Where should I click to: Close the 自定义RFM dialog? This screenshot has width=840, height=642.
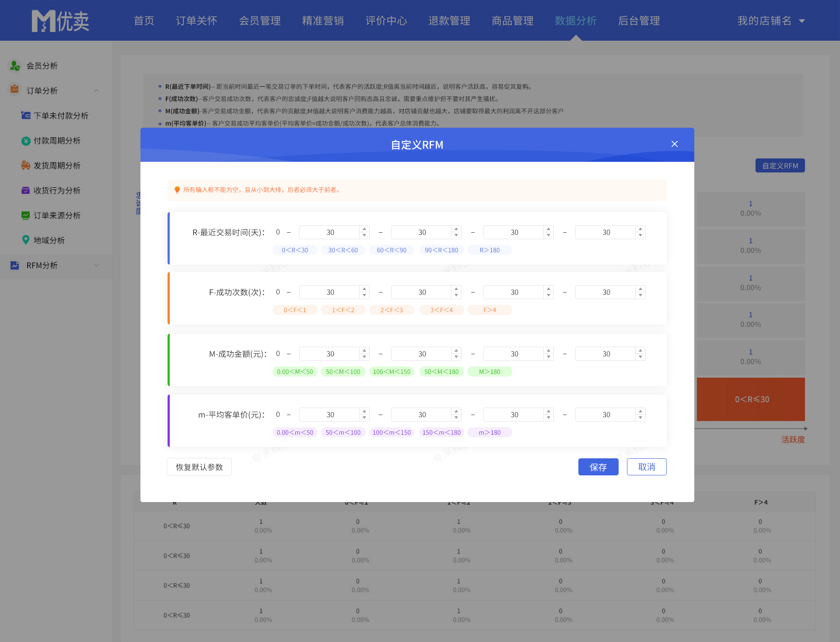(675, 144)
